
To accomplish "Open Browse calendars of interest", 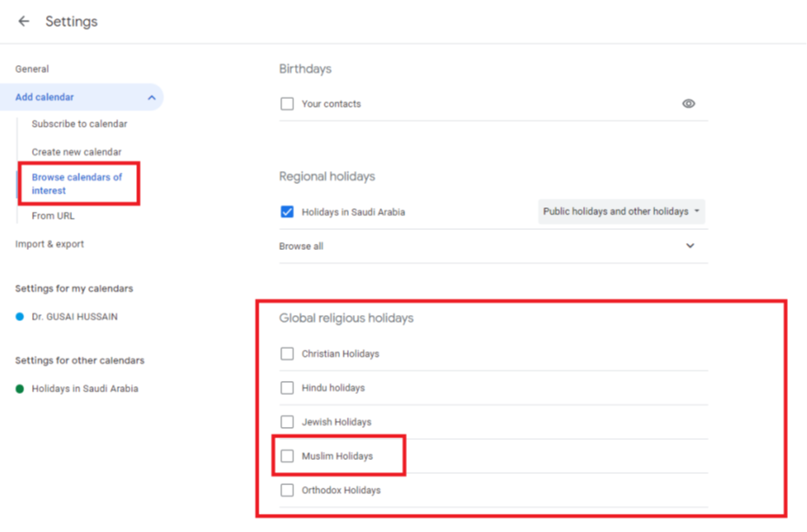I will coord(76,183).
